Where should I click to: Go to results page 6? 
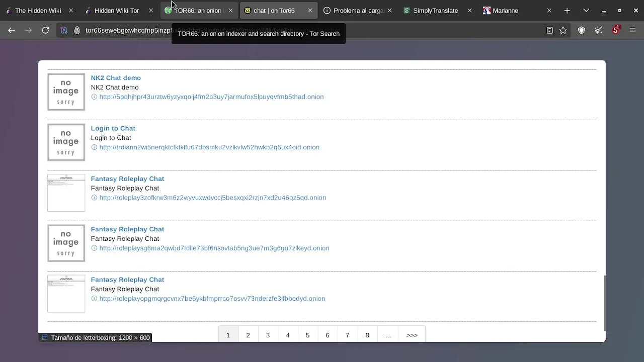[328, 335]
